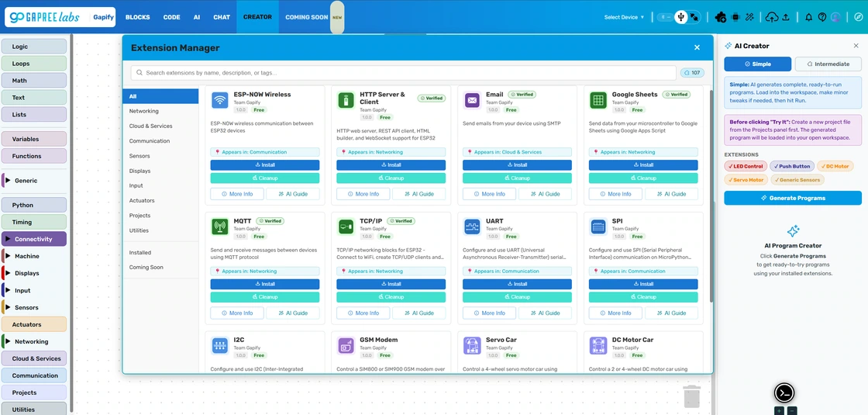The width and height of the screenshot is (868, 415).
Task: Open the help question mark icon
Action: click(822, 17)
